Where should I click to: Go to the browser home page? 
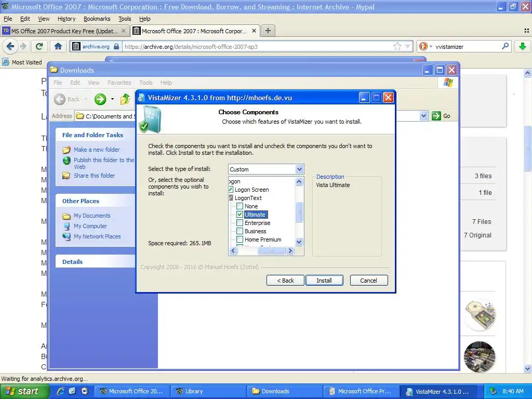click(x=58, y=46)
